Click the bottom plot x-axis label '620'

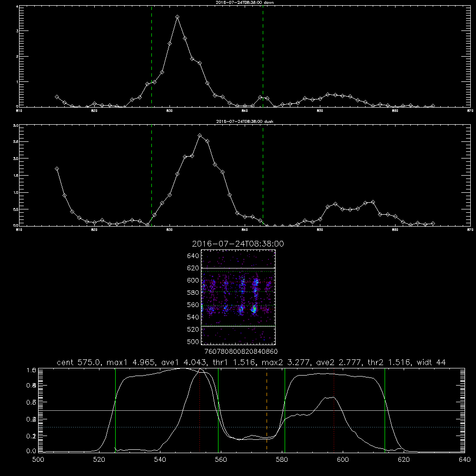click(404, 460)
